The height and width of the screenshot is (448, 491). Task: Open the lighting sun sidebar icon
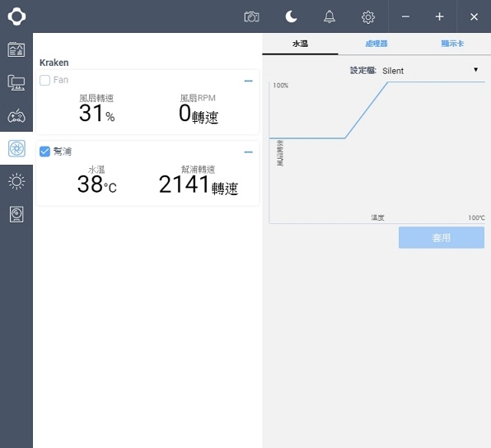[16, 181]
